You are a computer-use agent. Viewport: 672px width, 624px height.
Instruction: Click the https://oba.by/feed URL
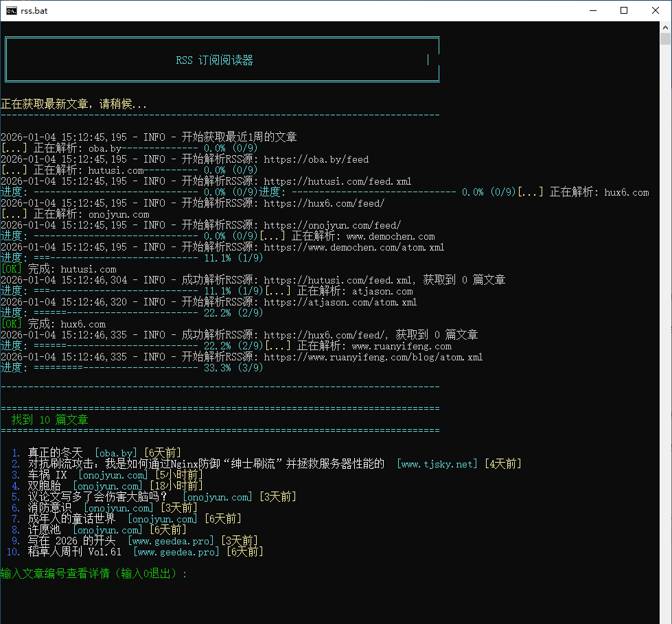tap(316, 159)
